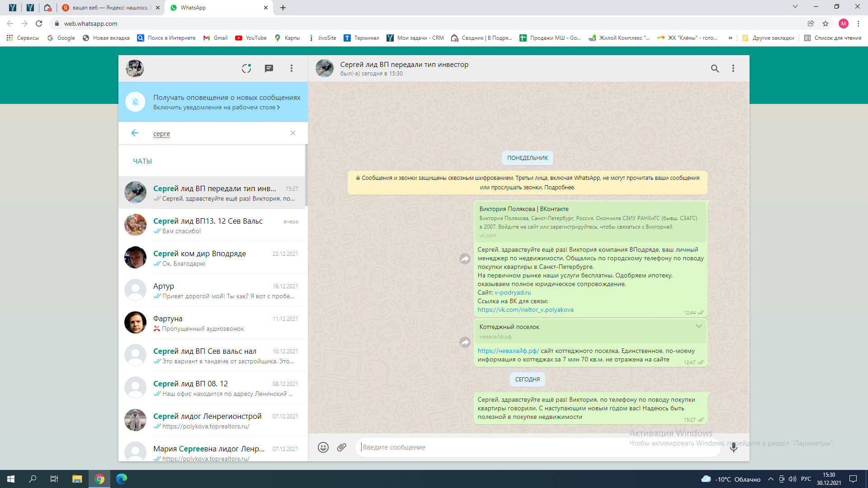Image resolution: width=868 pixels, height=488 pixels.
Task: Clear the search text with X
Action: [x=293, y=133]
